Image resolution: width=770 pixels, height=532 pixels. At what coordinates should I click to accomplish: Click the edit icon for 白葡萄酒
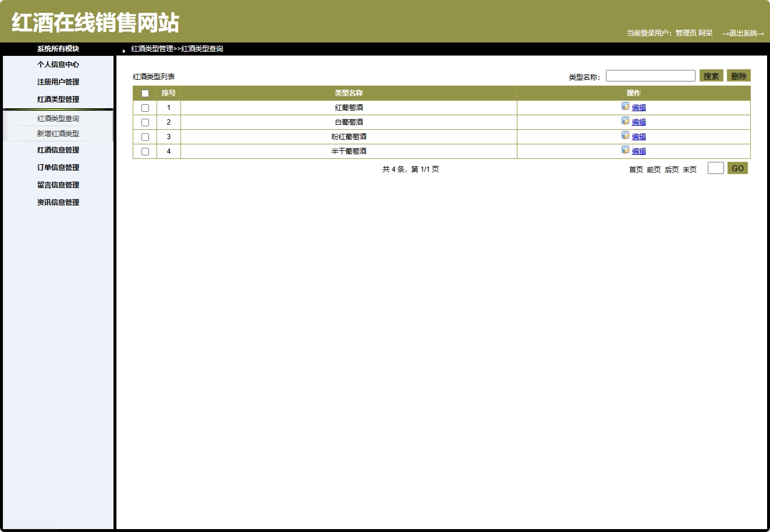coord(624,122)
